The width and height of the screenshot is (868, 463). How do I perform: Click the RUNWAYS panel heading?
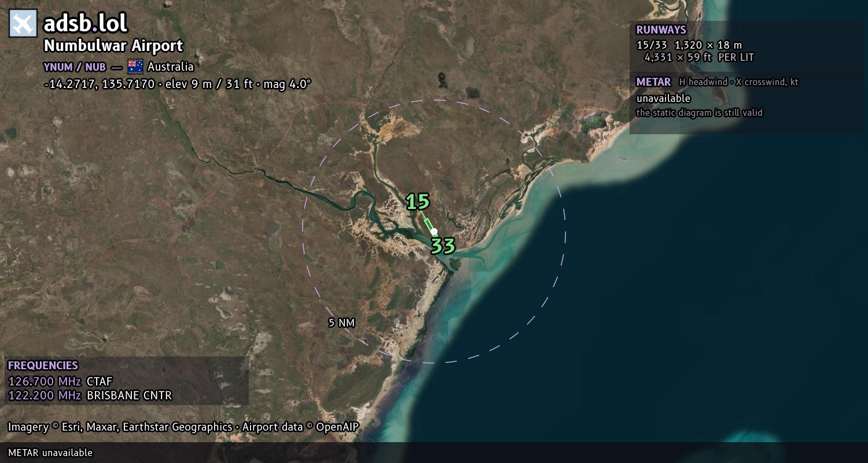[x=661, y=30]
